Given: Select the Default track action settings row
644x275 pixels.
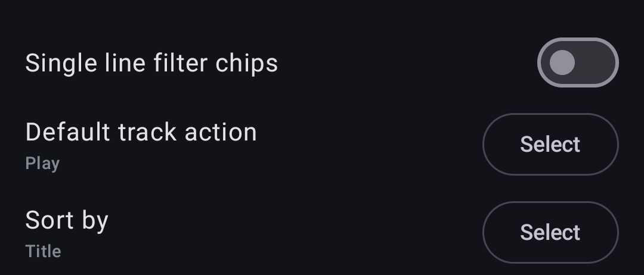Looking at the screenshot, I should [322, 145].
